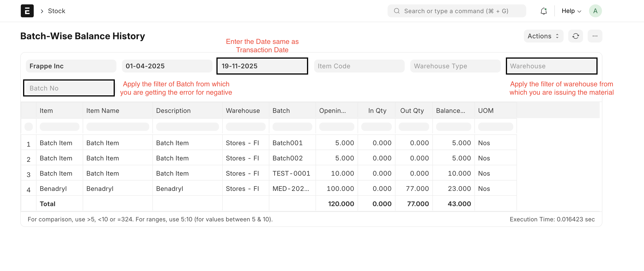Screen dimensions: 644x271
Task: Click the refresh report icon
Action: click(x=575, y=36)
